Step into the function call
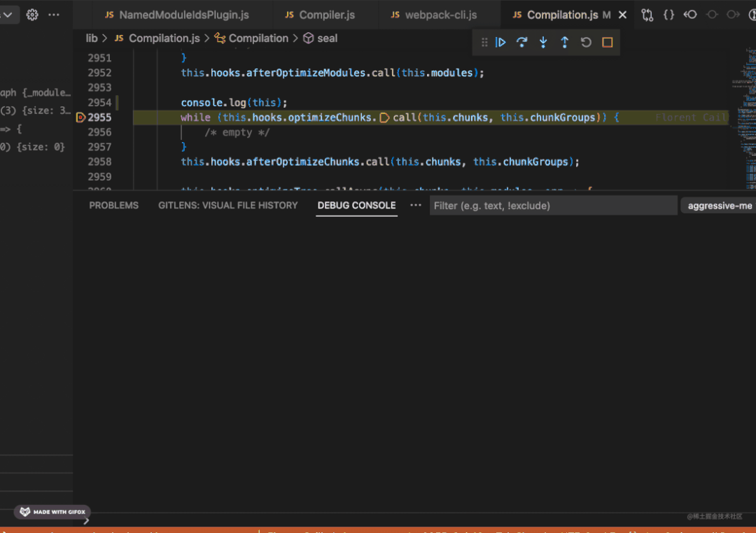The height and width of the screenshot is (533, 756). pyautogui.click(x=543, y=43)
